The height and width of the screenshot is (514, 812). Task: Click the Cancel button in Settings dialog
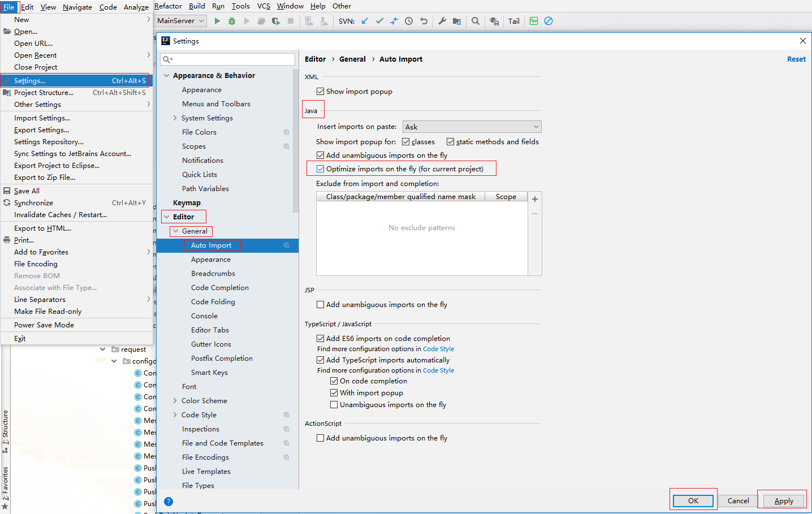pos(738,501)
